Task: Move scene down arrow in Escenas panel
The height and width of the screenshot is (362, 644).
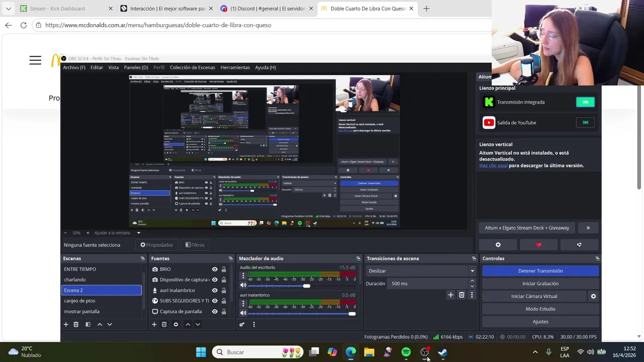Action: pyautogui.click(x=110, y=324)
